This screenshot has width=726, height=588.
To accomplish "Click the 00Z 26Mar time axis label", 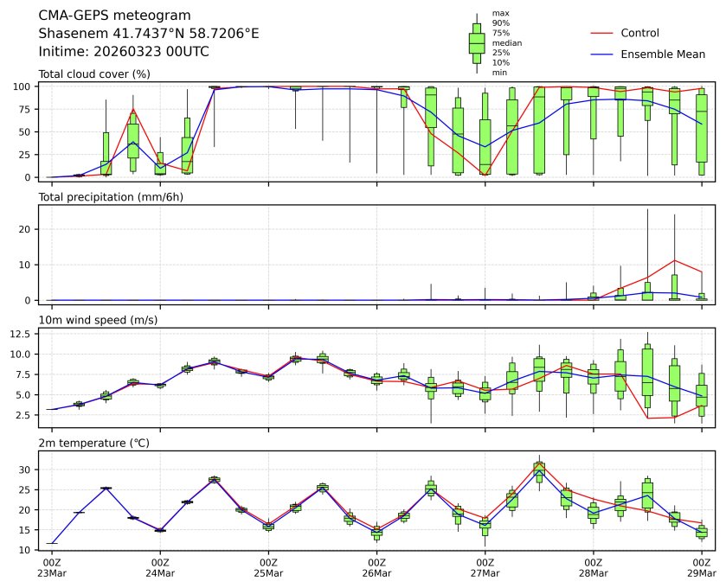I will (x=376, y=567).
